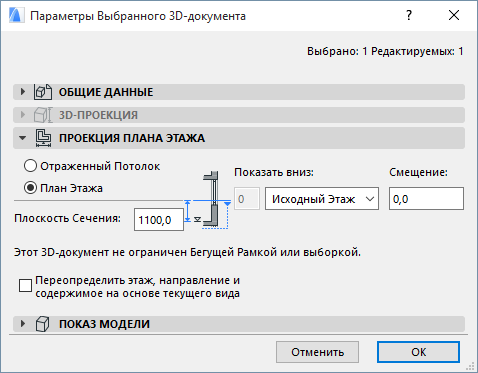
Task: Confirm settings with OK button
Action: (418, 352)
